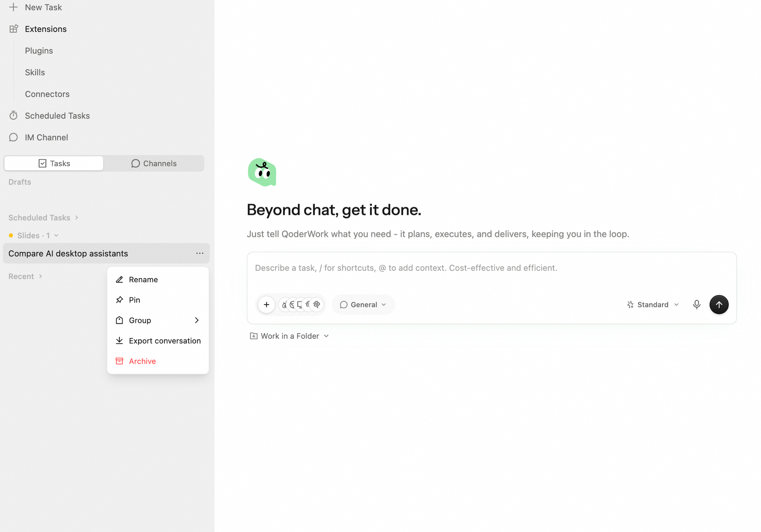Viewport: 761px width, 532px height.
Task: Open the Scheduled Tasks timer icon
Action: point(13,116)
